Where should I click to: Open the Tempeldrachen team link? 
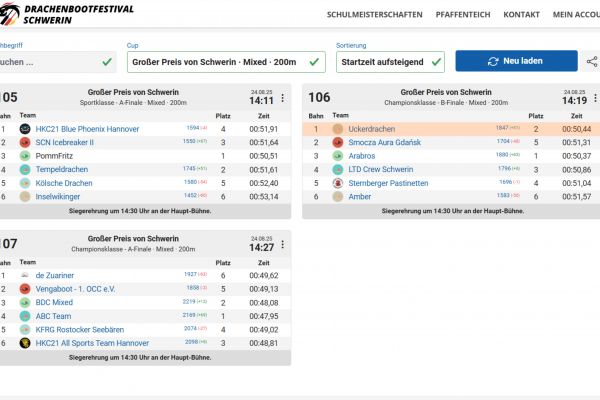click(62, 169)
